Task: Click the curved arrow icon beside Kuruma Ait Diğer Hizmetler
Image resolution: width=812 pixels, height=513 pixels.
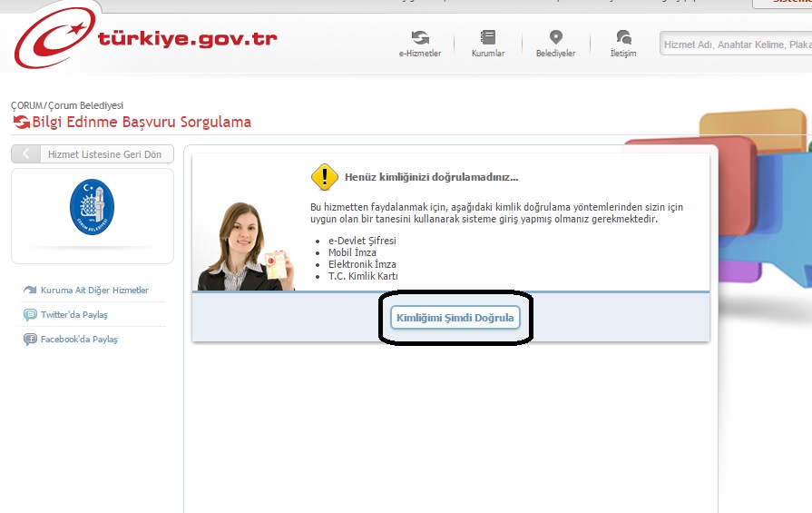Action: [30, 291]
